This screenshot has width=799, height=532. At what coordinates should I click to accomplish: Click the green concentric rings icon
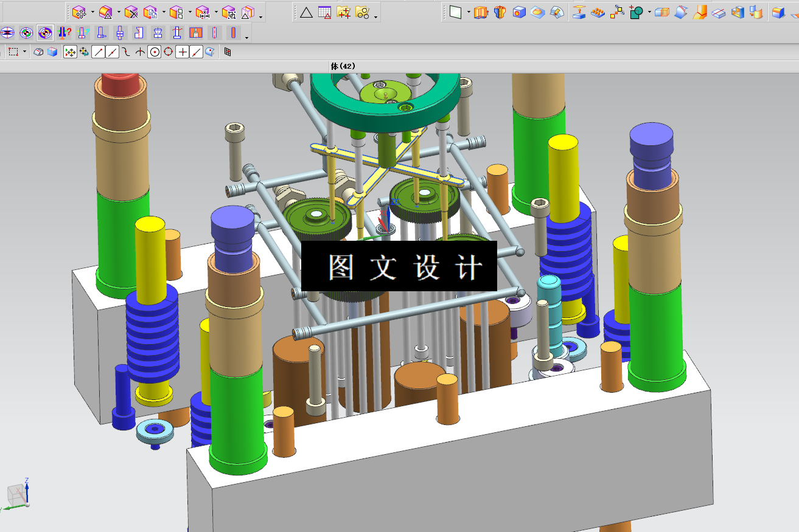[26, 33]
